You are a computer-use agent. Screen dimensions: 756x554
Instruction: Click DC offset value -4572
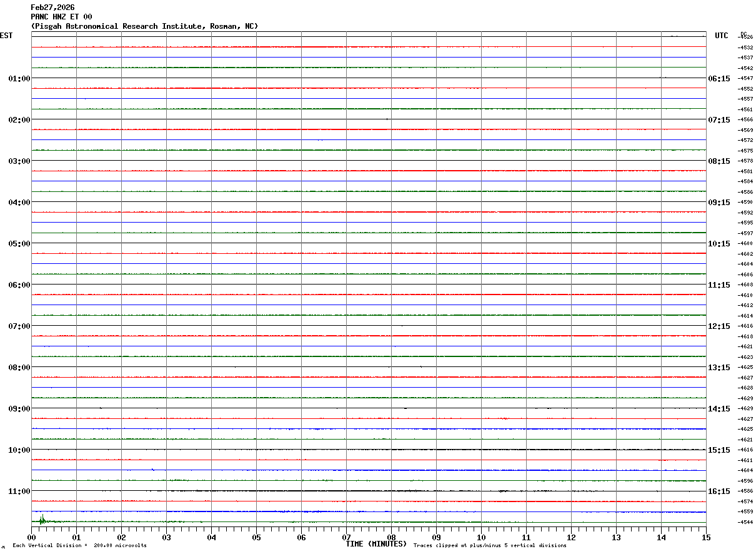click(x=745, y=140)
